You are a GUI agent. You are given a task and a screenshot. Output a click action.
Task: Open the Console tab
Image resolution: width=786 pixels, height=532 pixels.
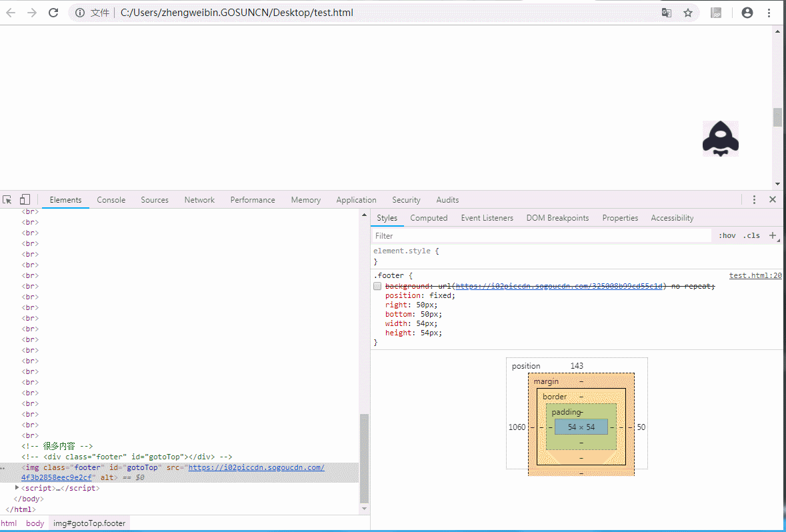coord(111,199)
